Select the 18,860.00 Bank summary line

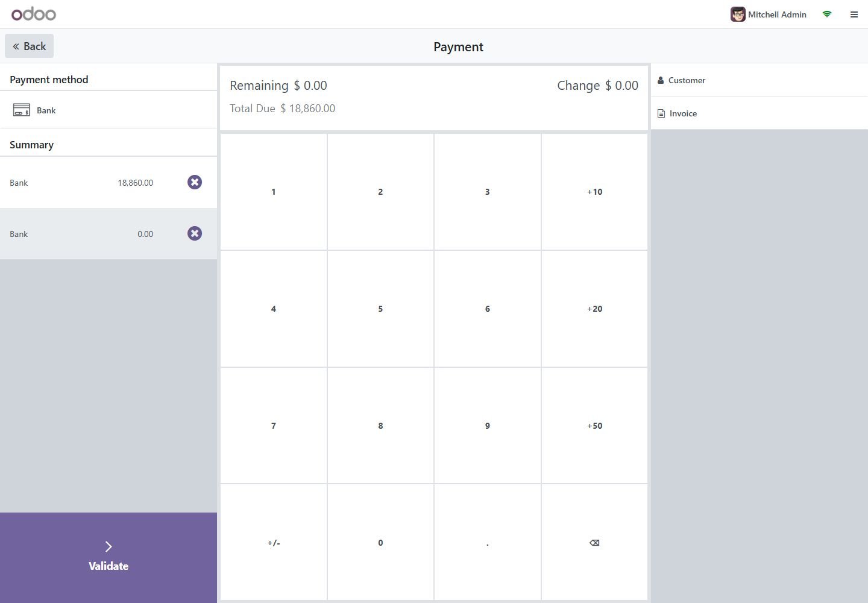tap(108, 183)
